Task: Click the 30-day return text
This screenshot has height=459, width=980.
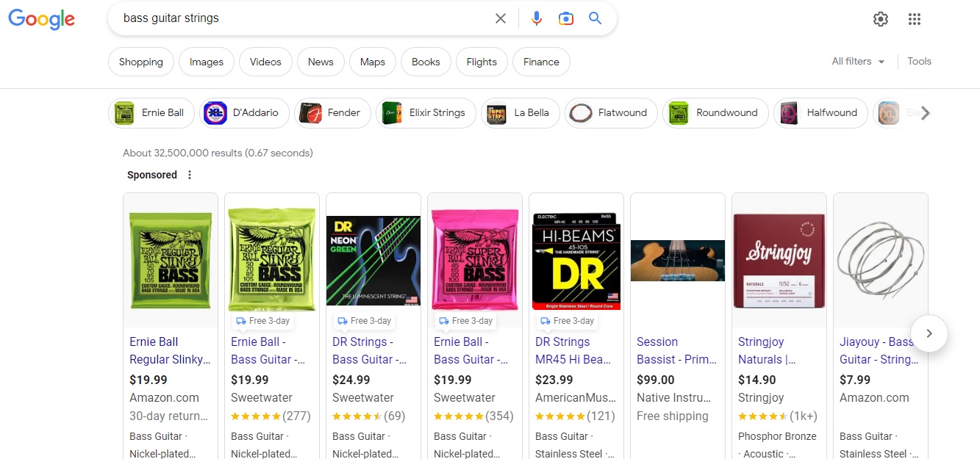Action: [x=169, y=416]
